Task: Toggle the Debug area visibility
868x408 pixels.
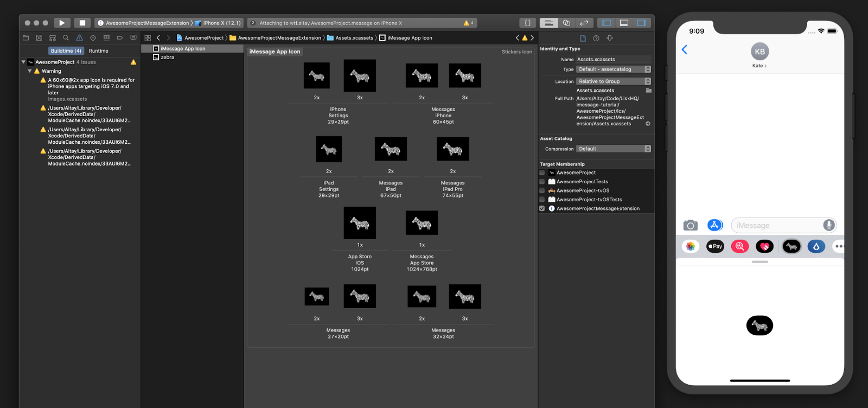Action: 624,23
